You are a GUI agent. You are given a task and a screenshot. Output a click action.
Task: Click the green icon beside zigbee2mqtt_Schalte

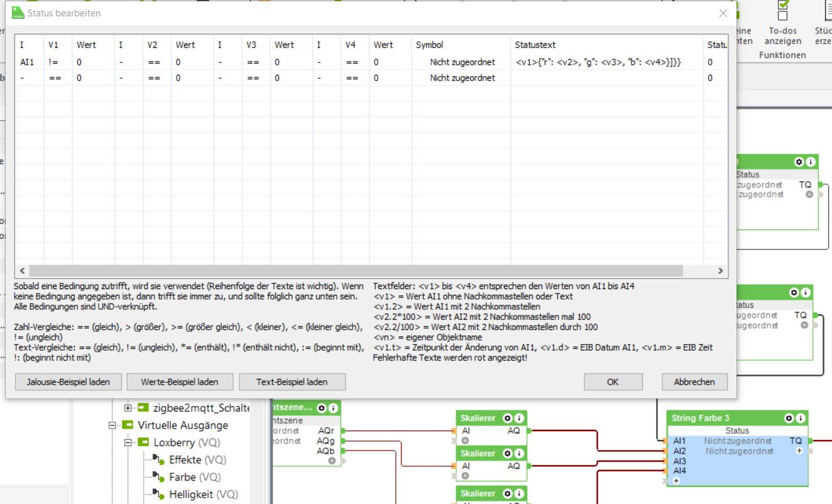coord(142,408)
